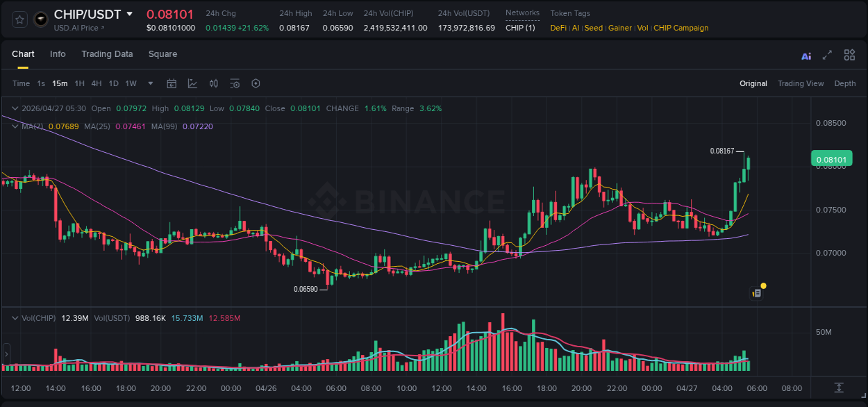The width and height of the screenshot is (868, 407).
Task: Open the layout widgets grid icon
Action: [849, 55]
